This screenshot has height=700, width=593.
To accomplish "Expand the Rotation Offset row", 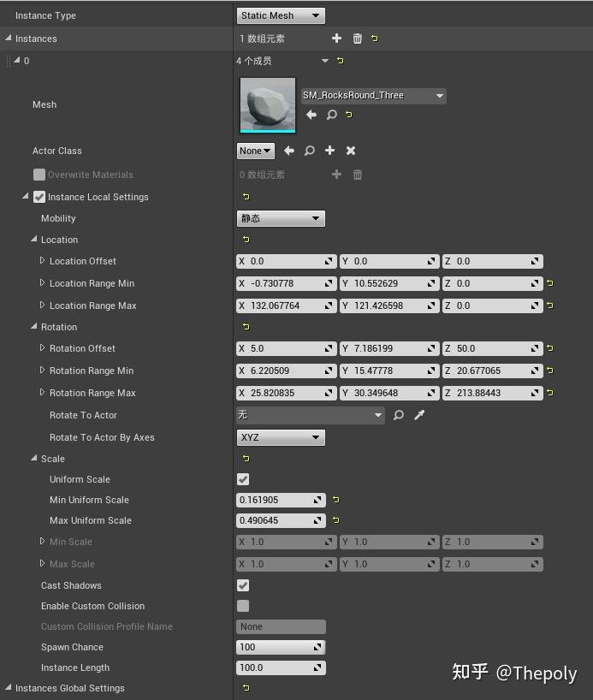I will click(x=42, y=347).
